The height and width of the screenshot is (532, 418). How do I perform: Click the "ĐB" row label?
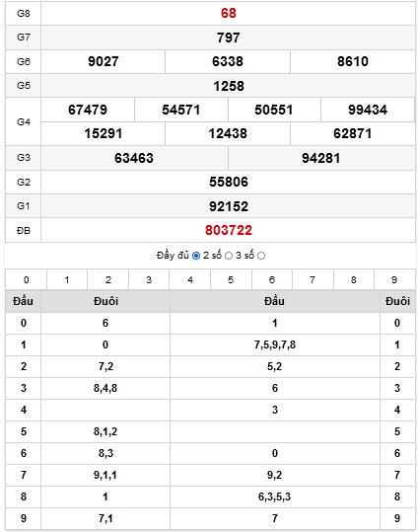pos(24,230)
